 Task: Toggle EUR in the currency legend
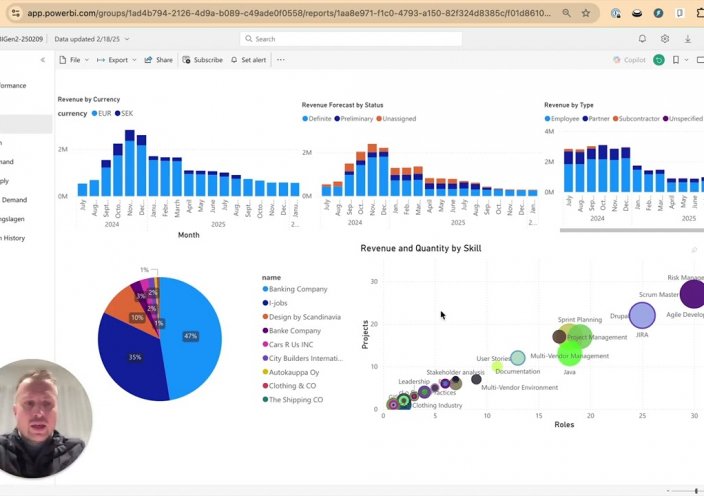[x=101, y=114]
